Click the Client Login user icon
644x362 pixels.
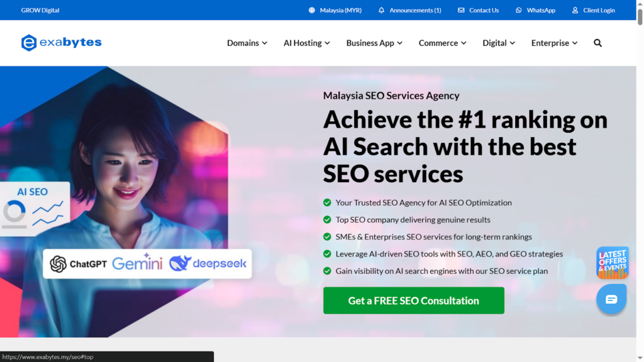coord(575,10)
